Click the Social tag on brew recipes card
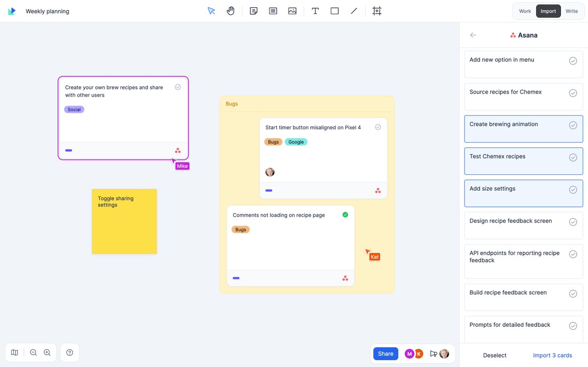The image size is (588, 367). (x=74, y=109)
